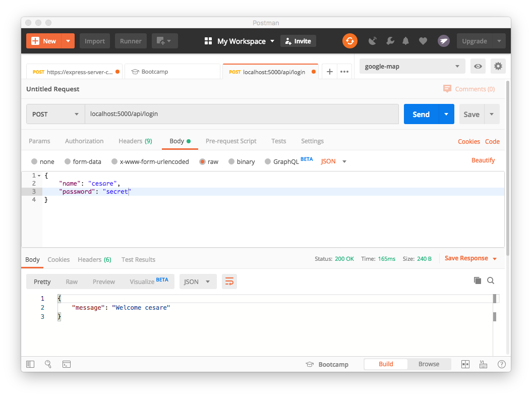Open the environment quick look eye icon
Viewport: 532px width, 397px height.
(478, 66)
